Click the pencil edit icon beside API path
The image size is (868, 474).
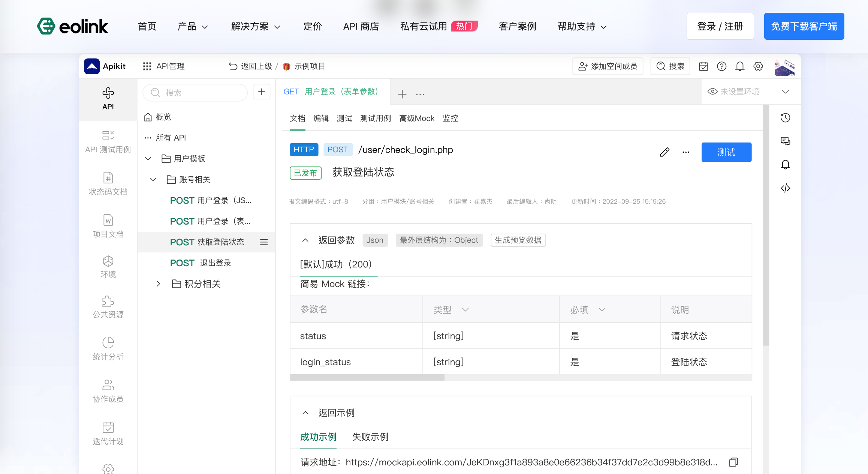664,152
